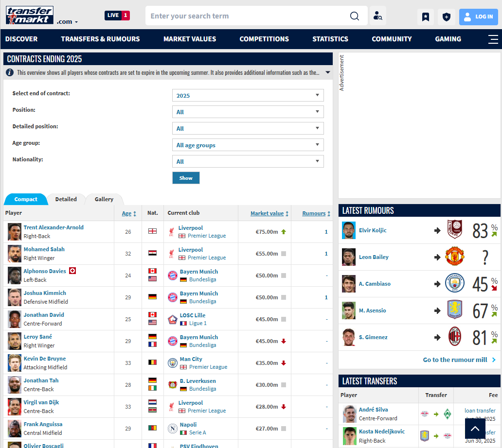The image size is (502, 448).
Task: Click the Log In button
Action: coord(478,17)
